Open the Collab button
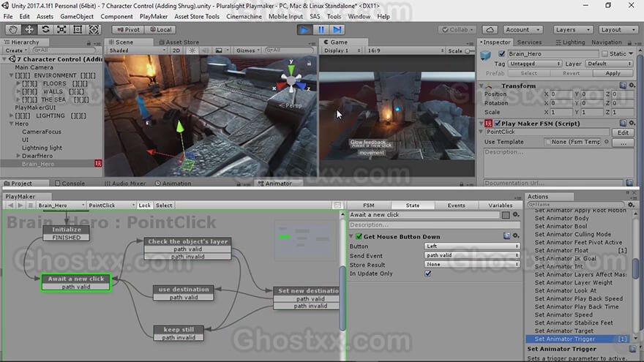 click(x=457, y=29)
